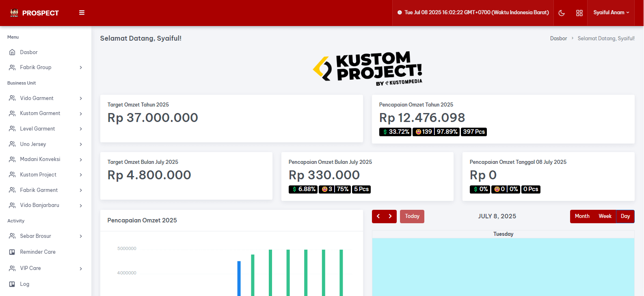Open Kustom Project menu label
Screen dimensions: 644x296
click(38, 175)
